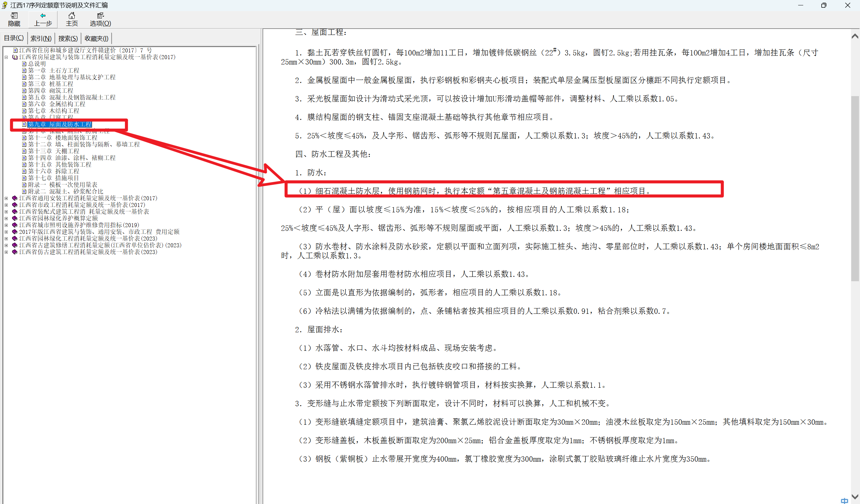Screen dimensions: 860x504
Task: Open 第十一章 楼地面装饰工程
Action: click(x=63, y=138)
